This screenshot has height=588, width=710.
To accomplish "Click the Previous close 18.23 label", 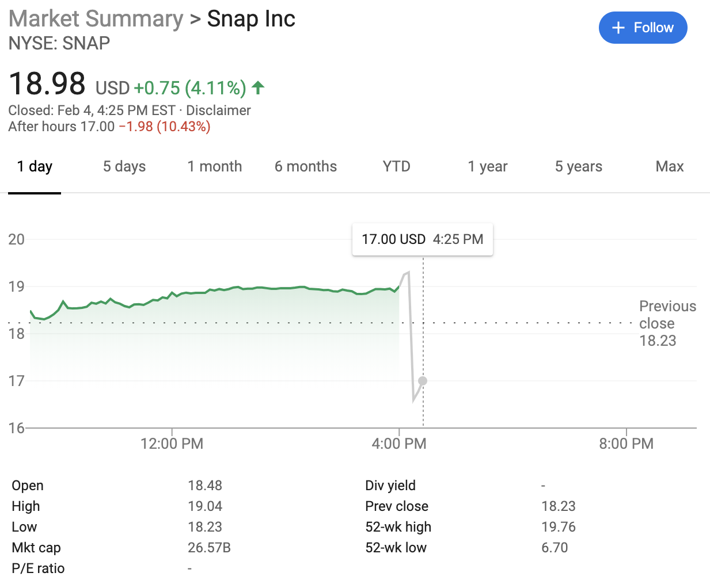I will (667, 323).
